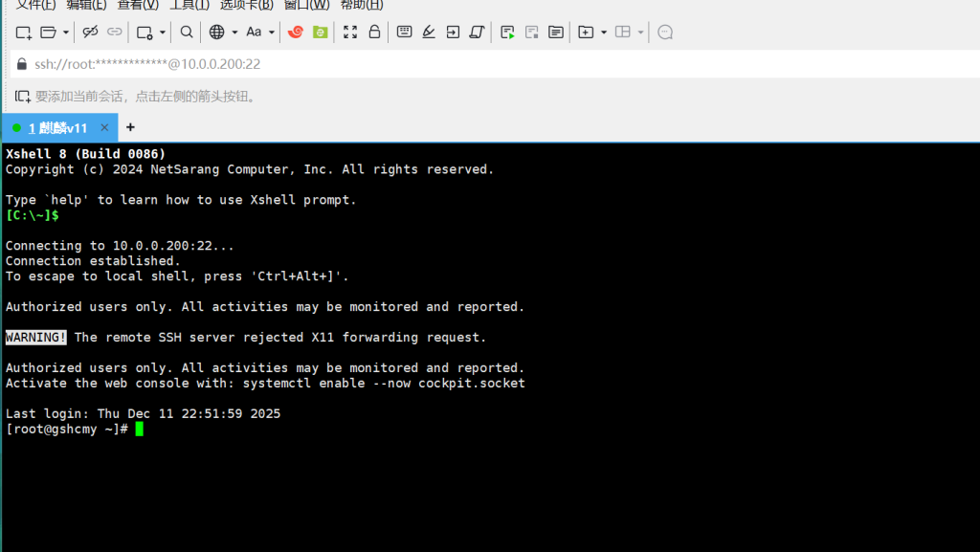980x552 pixels.
Task: Click the highlighter pen icon
Action: (429, 33)
